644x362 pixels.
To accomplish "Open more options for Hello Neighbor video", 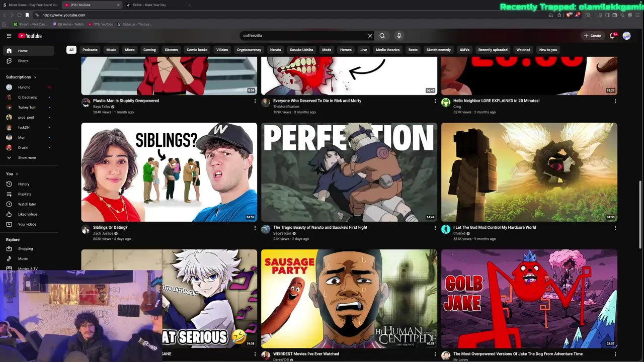I will click(x=615, y=101).
